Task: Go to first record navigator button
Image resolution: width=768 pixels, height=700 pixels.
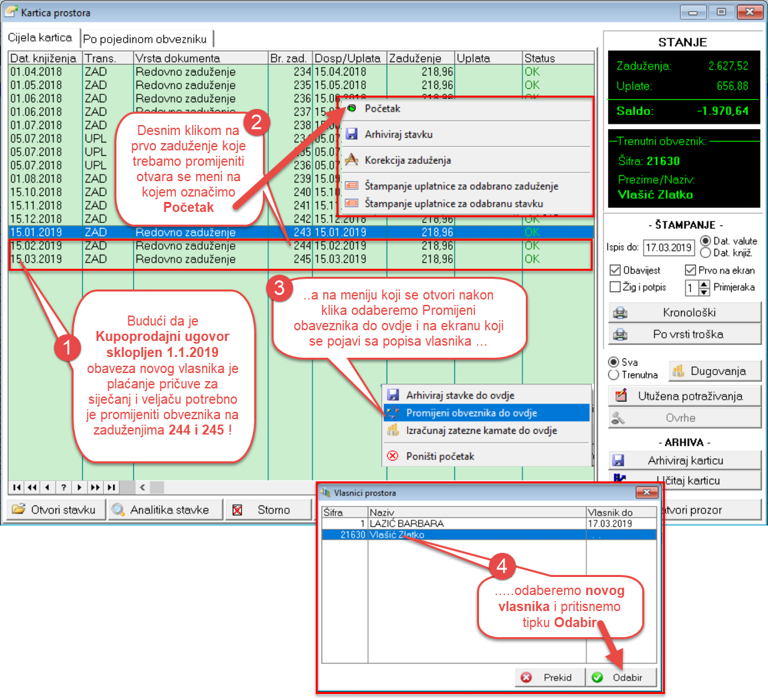Action: tap(17, 487)
